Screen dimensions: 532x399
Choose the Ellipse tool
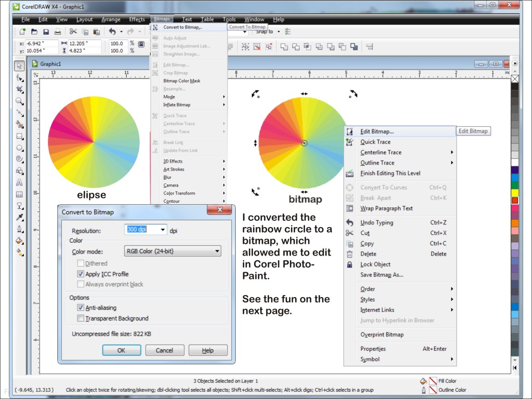[19, 148]
